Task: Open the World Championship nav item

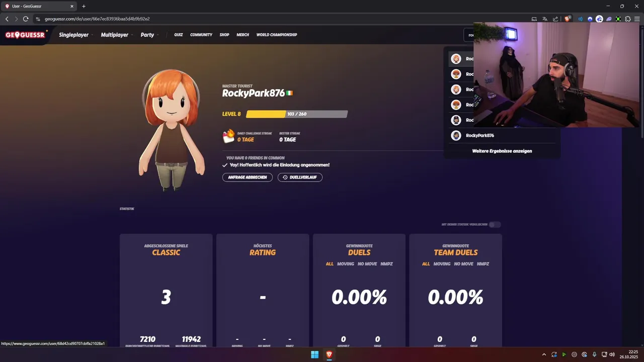Action: coord(277,35)
